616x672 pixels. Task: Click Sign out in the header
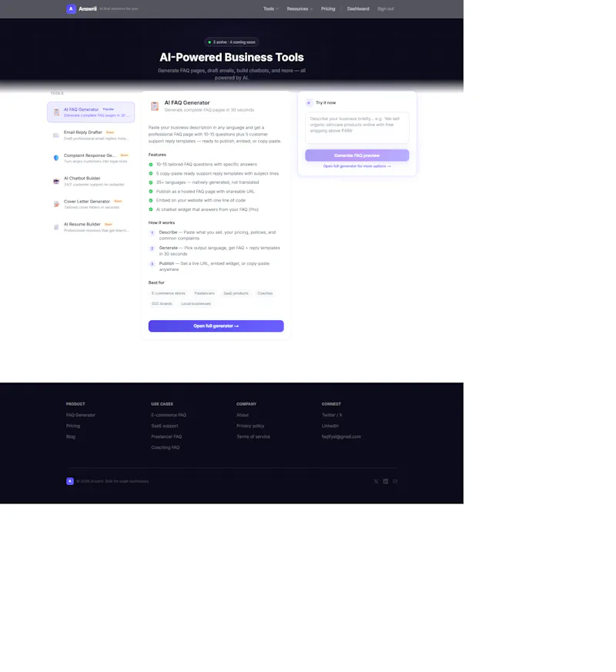point(385,9)
